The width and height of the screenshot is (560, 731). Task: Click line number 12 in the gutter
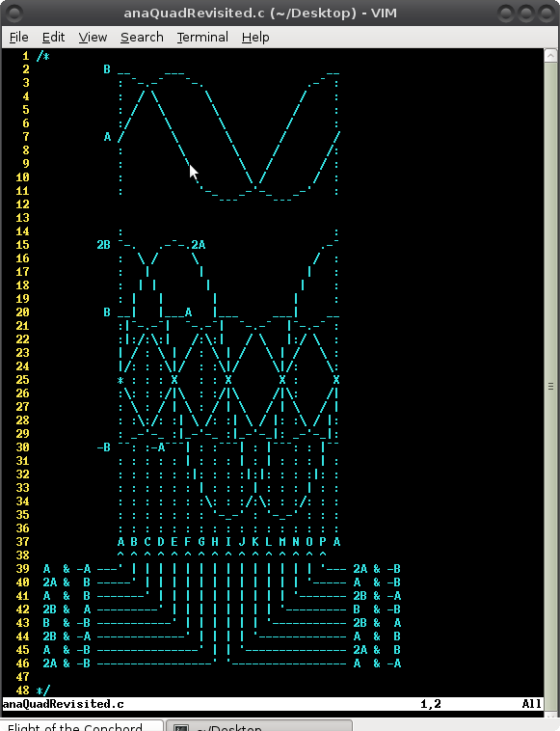click(x=22, y=204)
